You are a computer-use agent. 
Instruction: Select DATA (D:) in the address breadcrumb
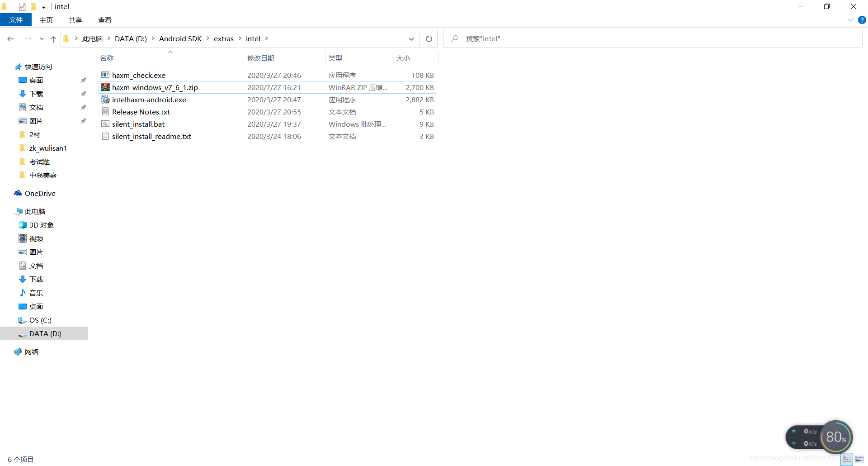[x=131, y=39]
